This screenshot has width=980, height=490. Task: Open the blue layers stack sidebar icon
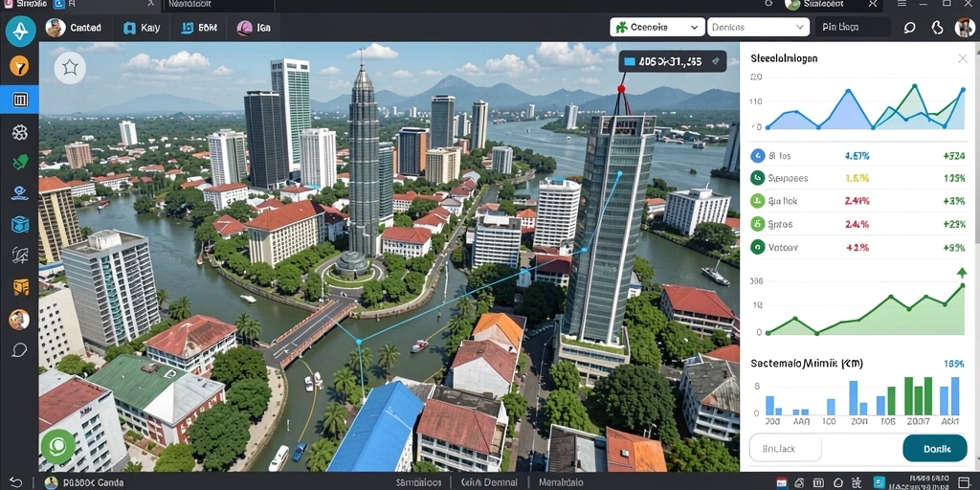[19, 193]
